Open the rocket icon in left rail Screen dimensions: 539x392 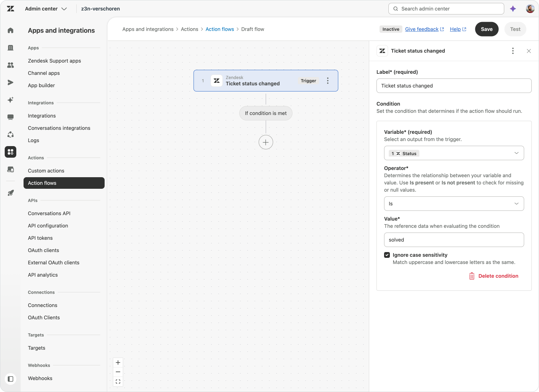[x=10, y=193]
